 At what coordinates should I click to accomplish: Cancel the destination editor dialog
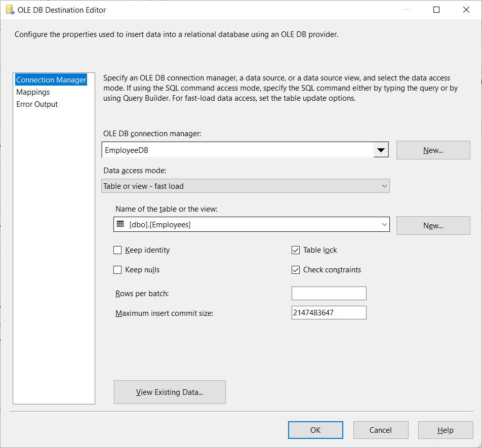coord(381,430)
